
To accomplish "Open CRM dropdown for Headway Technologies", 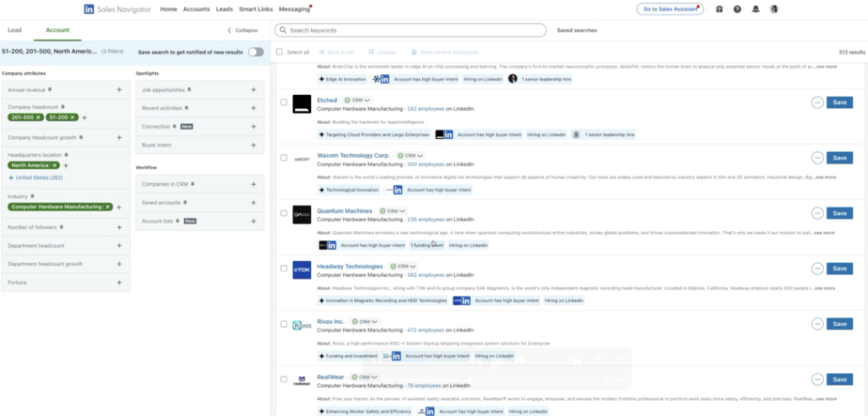I will pyautogui.click(x=403, y=267).
